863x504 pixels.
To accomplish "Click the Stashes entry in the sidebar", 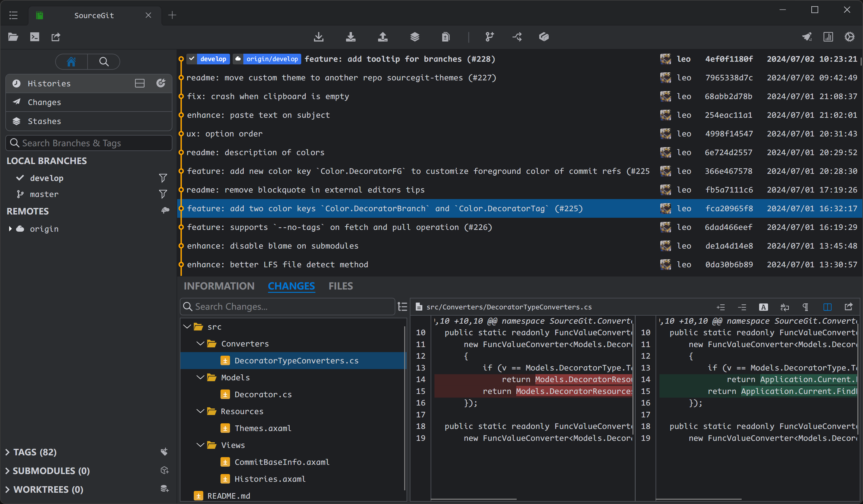I will pos(45,121).
